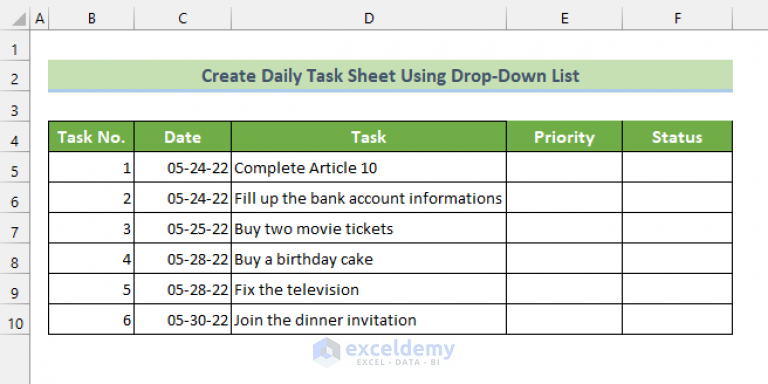
Task: Click the Task No. header cell
Action: (92, 137)
